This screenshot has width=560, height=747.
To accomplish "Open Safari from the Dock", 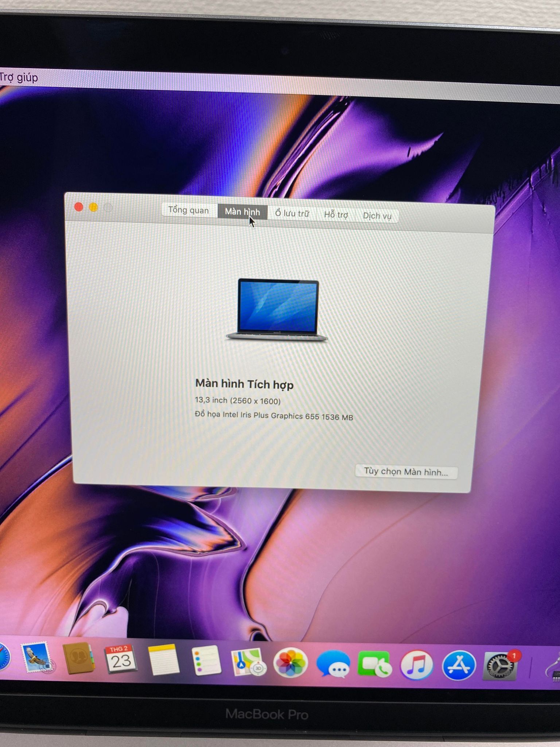I will 4,657.
